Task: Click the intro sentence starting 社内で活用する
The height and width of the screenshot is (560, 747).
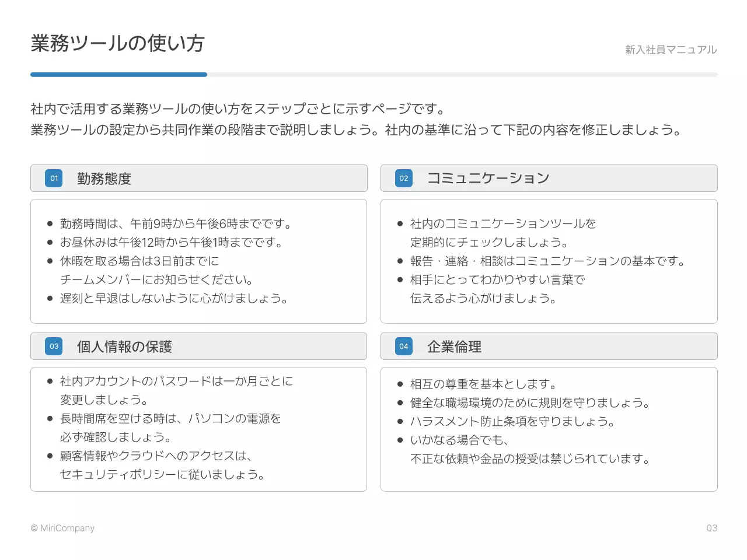Action: pyautogui.click(x=238, y=109)
